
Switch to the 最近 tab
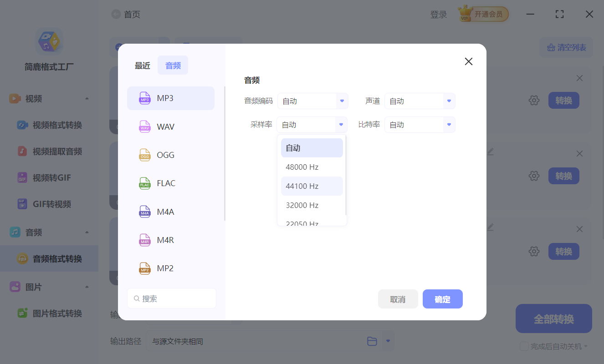(x=142, y=66)
